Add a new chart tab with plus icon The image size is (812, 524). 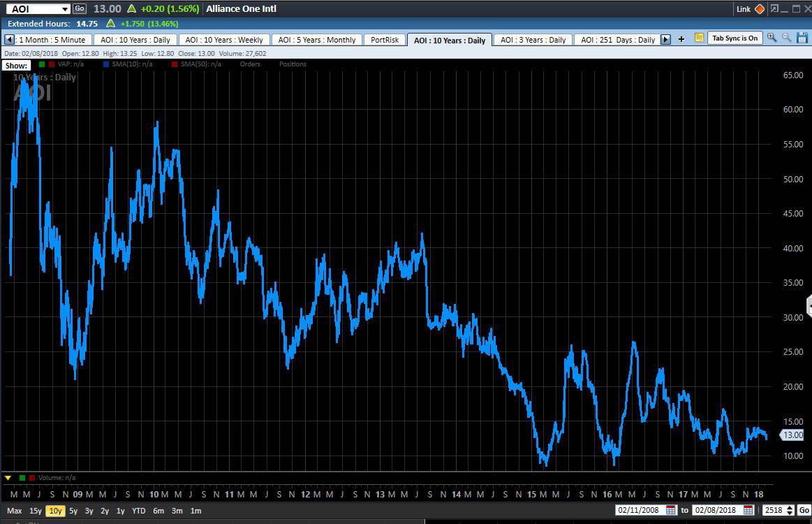(681, 39)
